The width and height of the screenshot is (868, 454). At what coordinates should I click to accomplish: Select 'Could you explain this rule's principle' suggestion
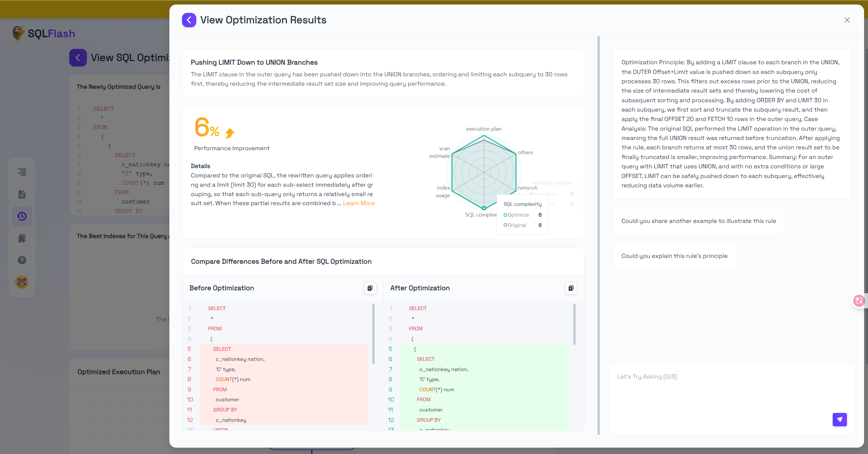pyautogui.click(x=674, y=256)
